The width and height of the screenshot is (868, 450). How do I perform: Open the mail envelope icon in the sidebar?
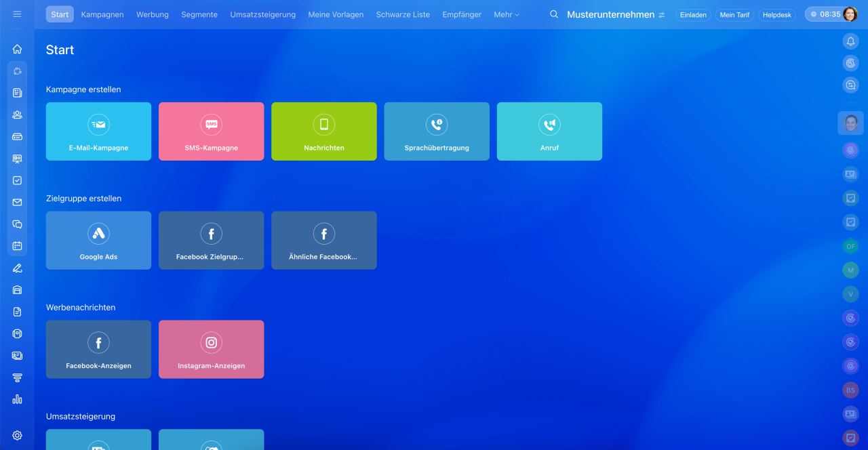pos(17,202)
